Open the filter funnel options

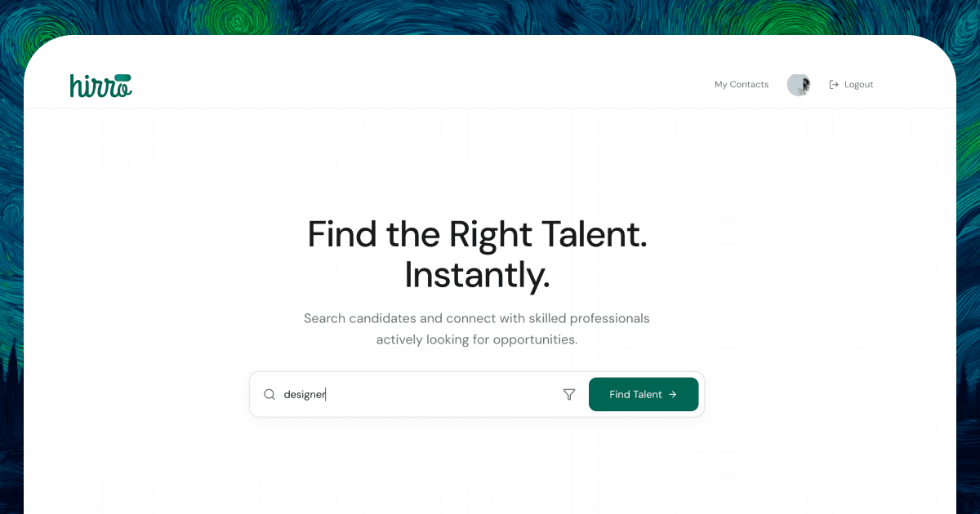pos(569,395)
